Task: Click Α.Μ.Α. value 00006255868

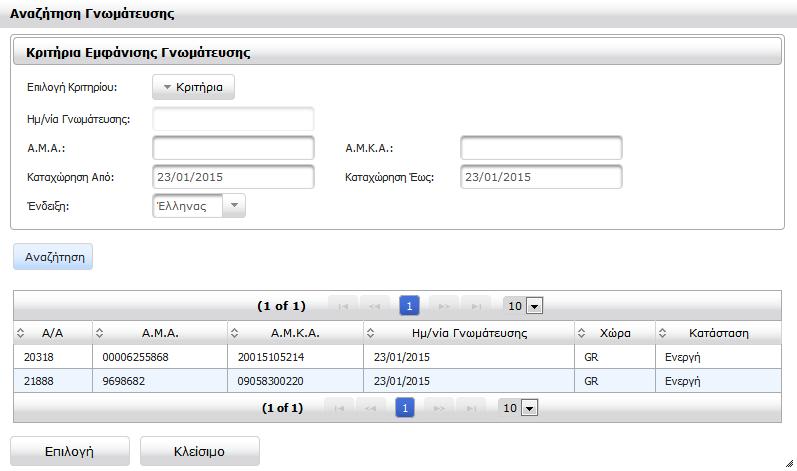Action: 135,357
